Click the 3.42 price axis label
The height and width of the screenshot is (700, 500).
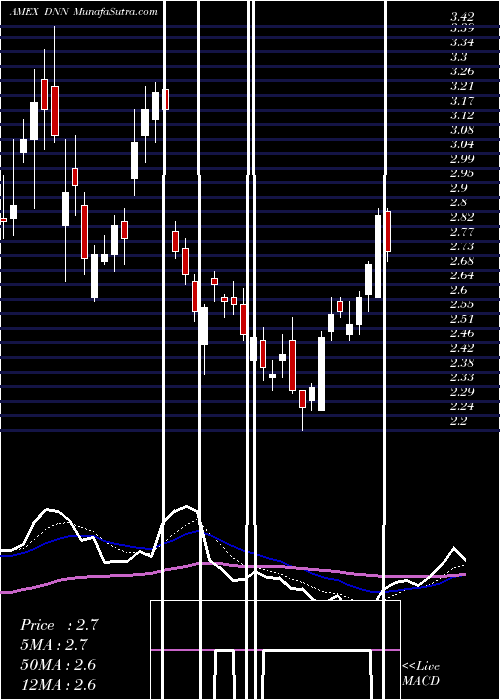[462, 17]
